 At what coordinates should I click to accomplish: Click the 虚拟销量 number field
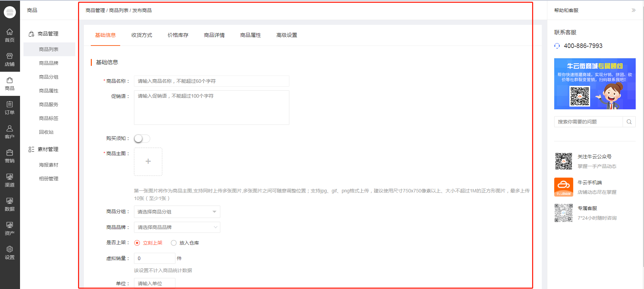click(154, 258)
